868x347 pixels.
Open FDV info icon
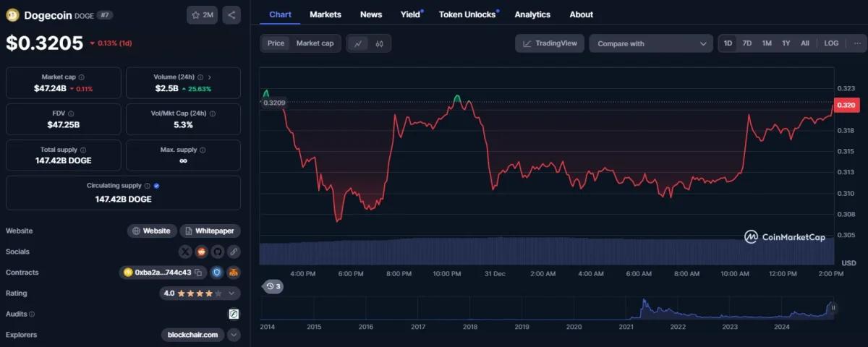click(70, 113)
